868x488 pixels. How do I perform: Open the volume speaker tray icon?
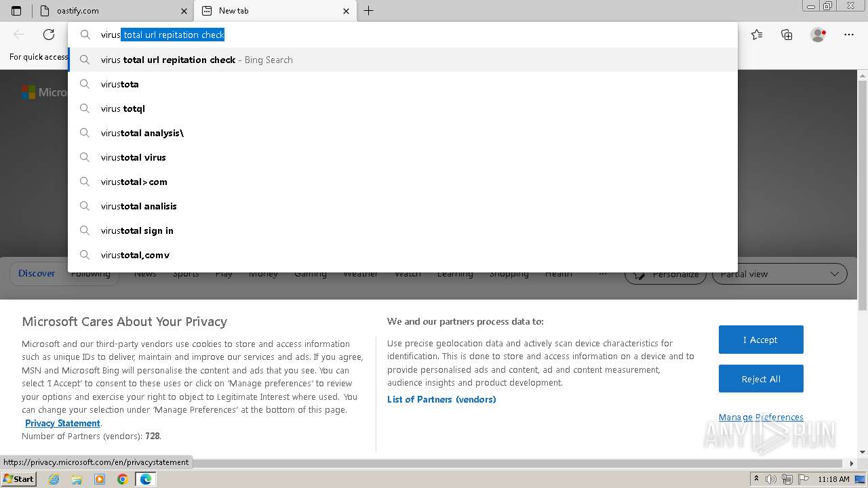pyautogui.click(x=771, y=479)
